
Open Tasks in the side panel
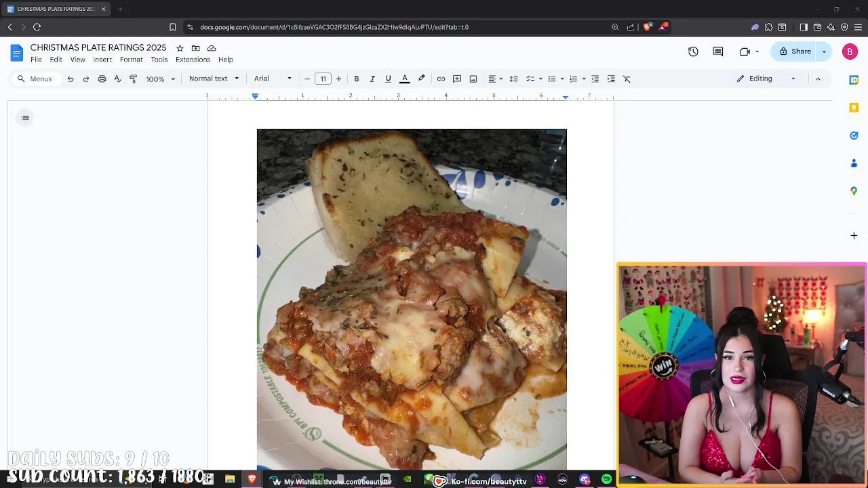click(854, 136)
